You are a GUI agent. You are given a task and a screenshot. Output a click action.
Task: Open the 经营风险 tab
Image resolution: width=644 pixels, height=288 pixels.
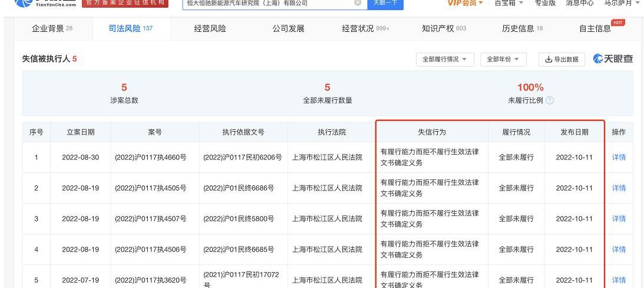(x=210, y=29)
